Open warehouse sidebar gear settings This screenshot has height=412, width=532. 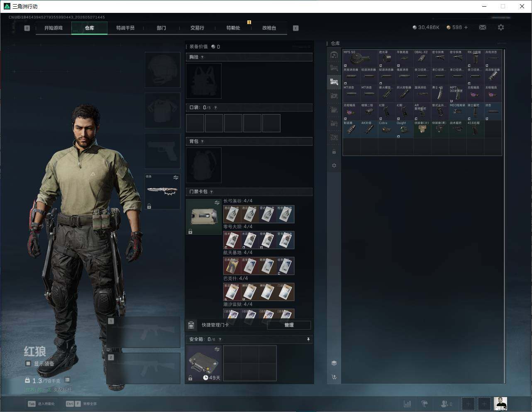tap(334, 165)
